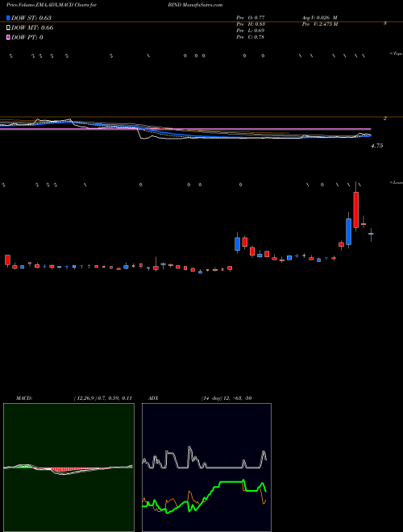This screenshot has width=403, height=532.
Task: Open the dark blue ADX indicator chart
Action: (206, 468)
